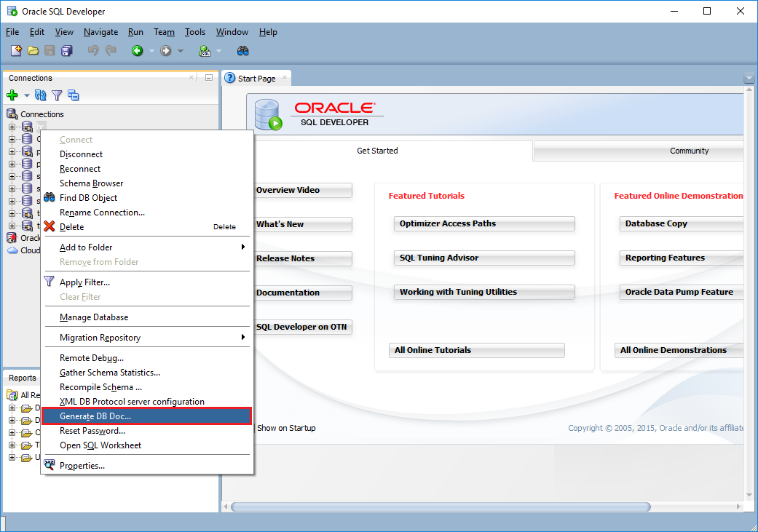Switch to the Community tab

[689, 151]
